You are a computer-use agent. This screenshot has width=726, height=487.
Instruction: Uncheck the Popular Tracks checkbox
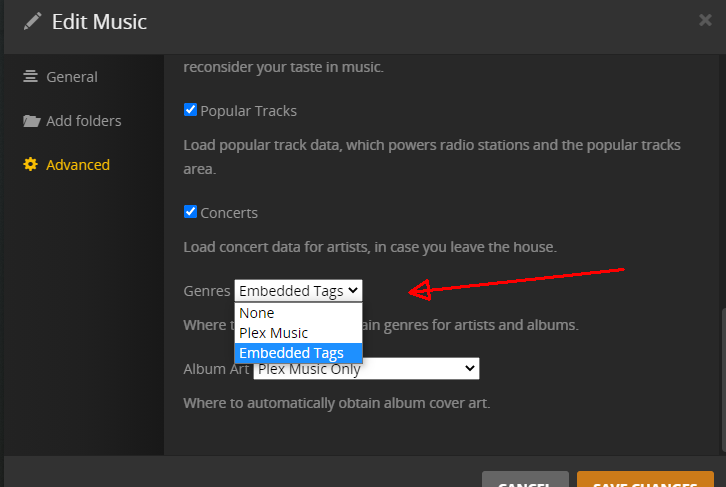190,110
